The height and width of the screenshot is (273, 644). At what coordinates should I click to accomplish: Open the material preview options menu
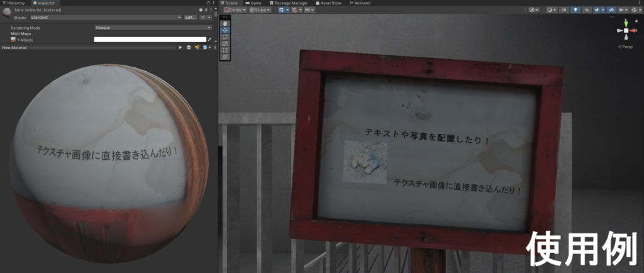pos(215,48)
